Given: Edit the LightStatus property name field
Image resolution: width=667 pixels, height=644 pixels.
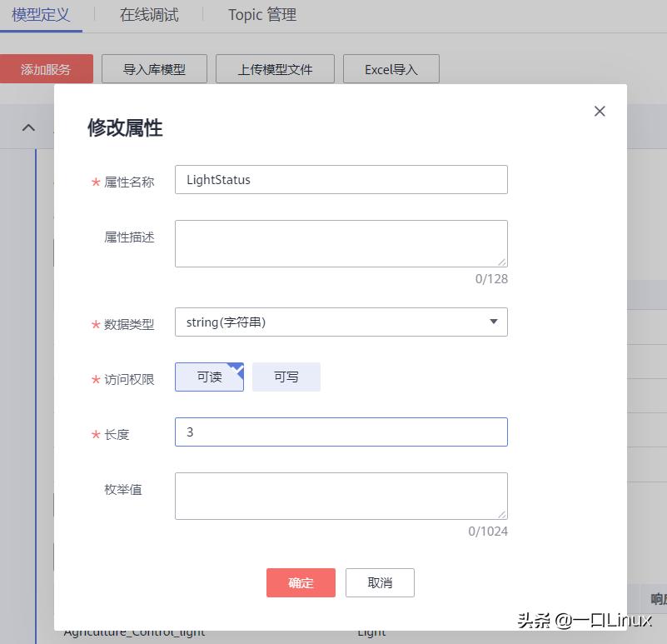Looking at the screenshot, I should point(341,179).
